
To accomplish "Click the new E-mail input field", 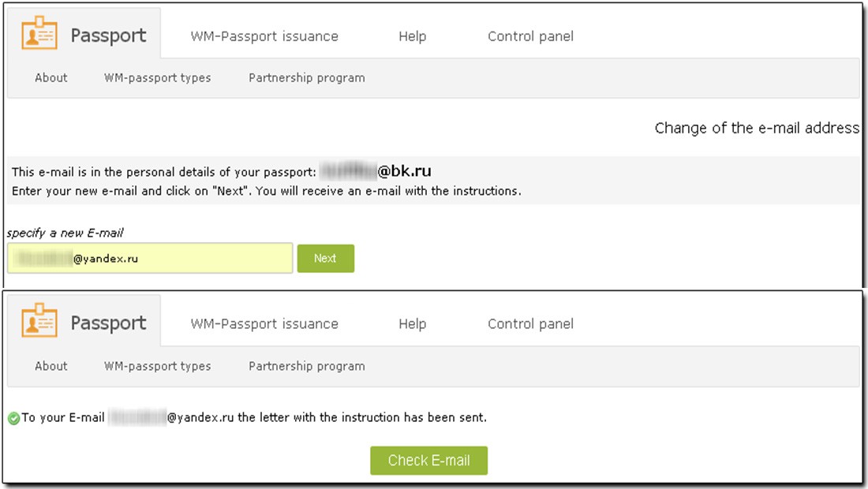I will (x=150, y=258).
